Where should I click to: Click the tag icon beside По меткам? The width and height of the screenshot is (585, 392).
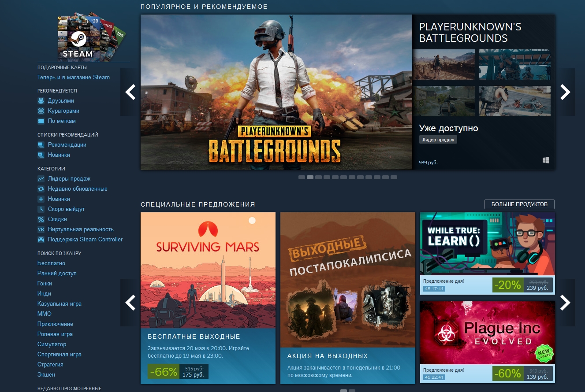[x=41, y=121]
